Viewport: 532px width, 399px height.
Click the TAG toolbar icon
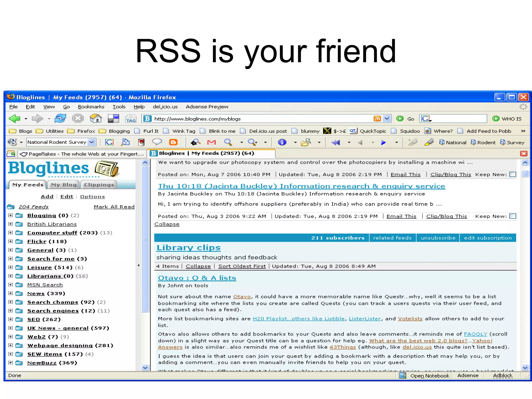tap(131, 119)
